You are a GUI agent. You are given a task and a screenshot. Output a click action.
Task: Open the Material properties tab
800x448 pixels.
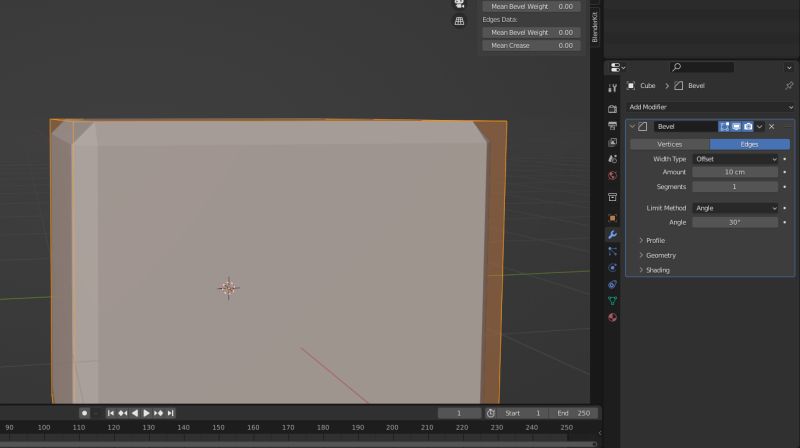click(x=612, y=317)
